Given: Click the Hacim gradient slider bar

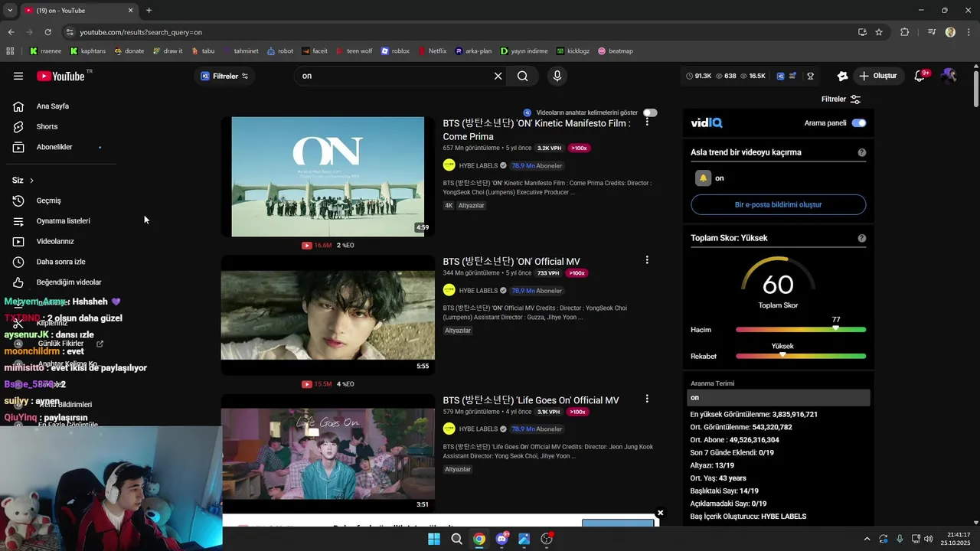Looking at the screenshot, I should 801,330.
